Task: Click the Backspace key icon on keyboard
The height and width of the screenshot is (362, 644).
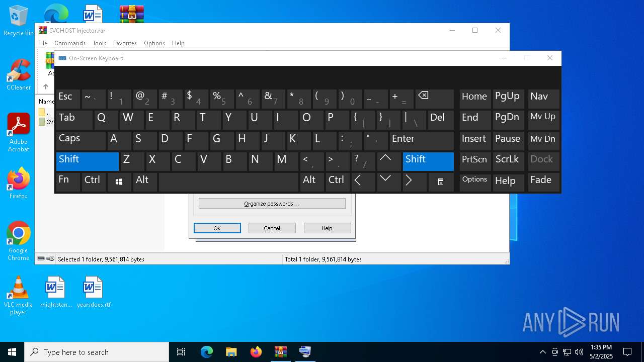Action: 435,100
